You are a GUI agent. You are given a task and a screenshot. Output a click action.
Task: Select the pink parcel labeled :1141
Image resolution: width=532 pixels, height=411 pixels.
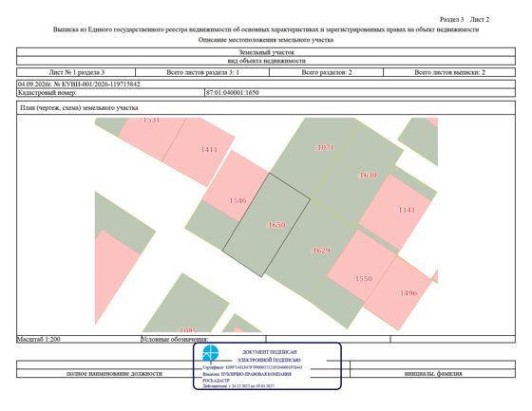pyautogui.click(x=395, y=212)
